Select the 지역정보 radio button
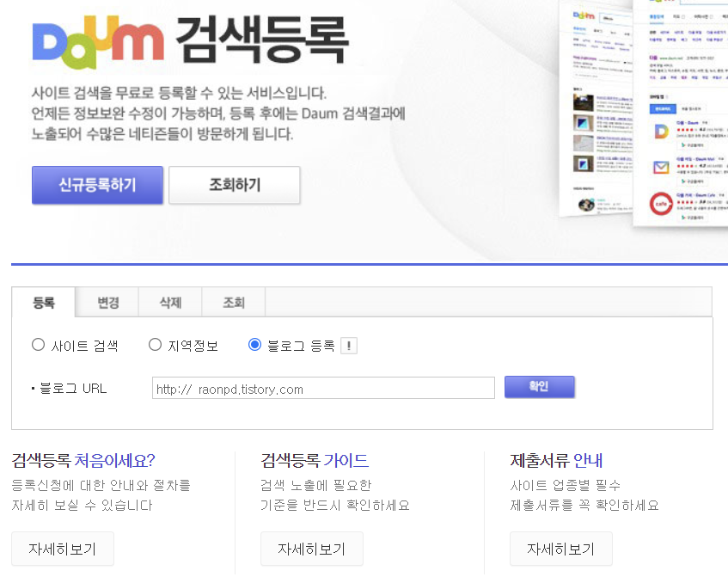The width and height of the screenshot is (728, 577). click(x=155, y=345)
